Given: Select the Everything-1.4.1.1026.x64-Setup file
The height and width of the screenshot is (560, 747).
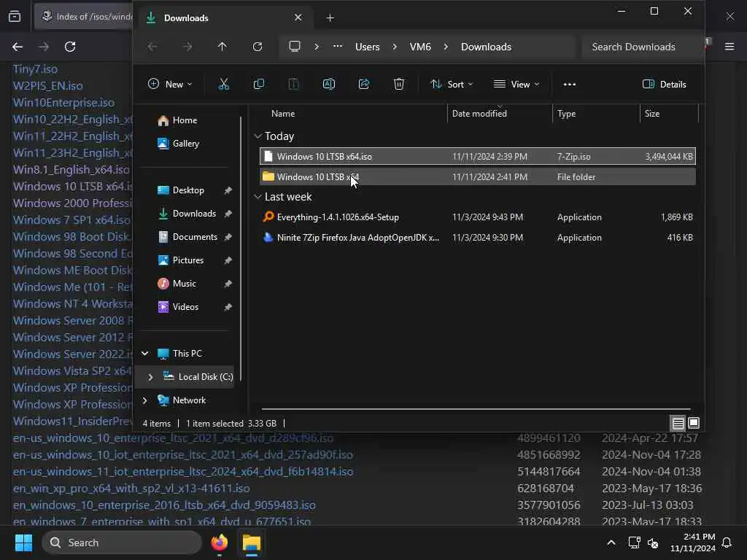Looking at the screenshot, I should point(477,217).
